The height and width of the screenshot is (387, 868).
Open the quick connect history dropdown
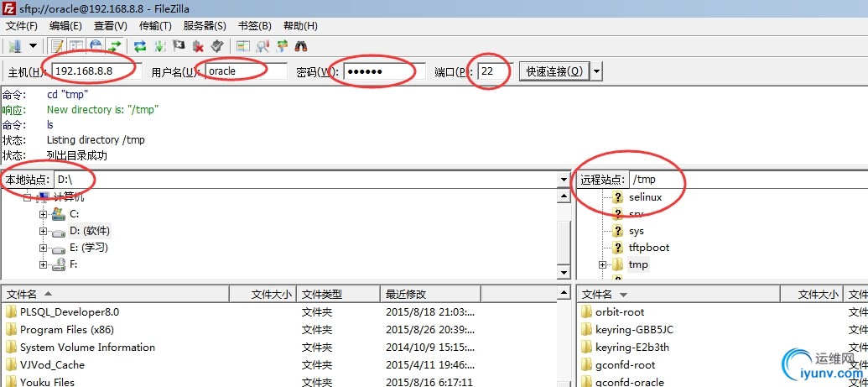597,71
